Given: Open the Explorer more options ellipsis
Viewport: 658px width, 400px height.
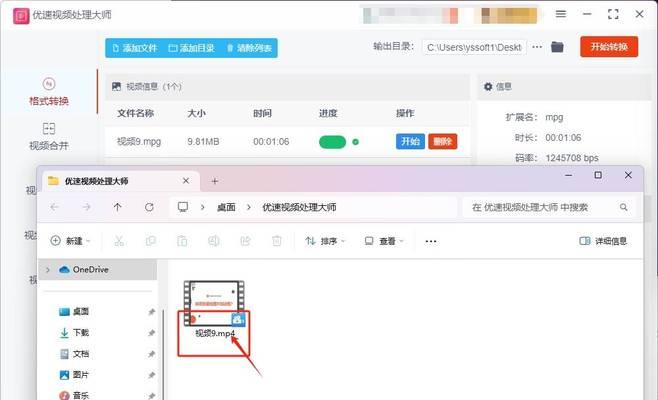Looking at the screenshot, I should [x=431, y=241].
